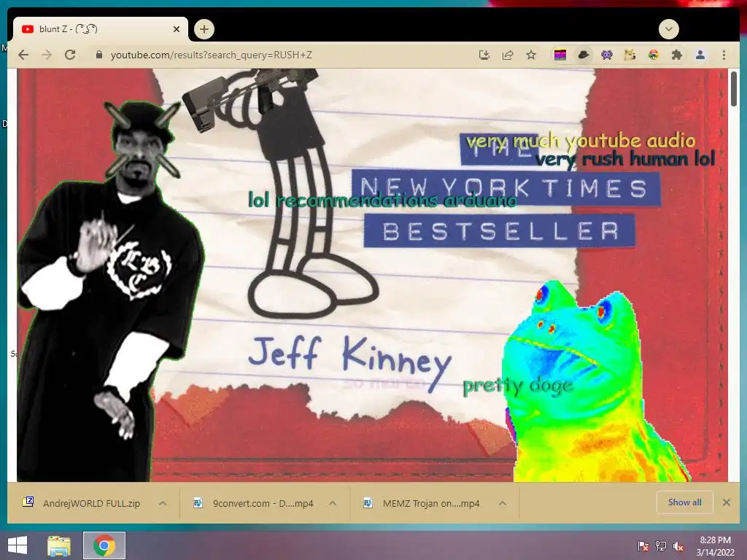Expand options for MEMZ Trojan mp4
The width and height of the screenshot is (747, 560).
tap(503, 503)
